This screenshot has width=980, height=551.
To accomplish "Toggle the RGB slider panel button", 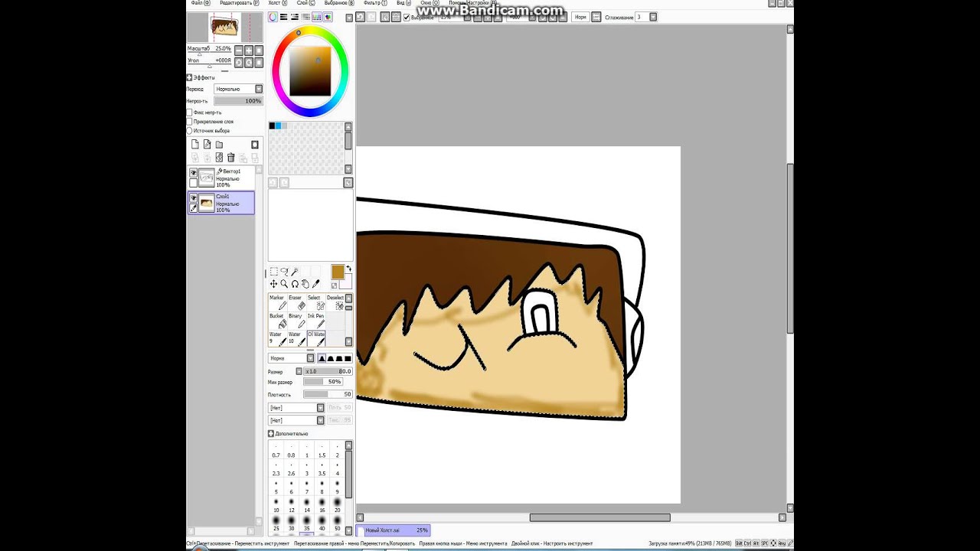I will click(x=284, y=17).
